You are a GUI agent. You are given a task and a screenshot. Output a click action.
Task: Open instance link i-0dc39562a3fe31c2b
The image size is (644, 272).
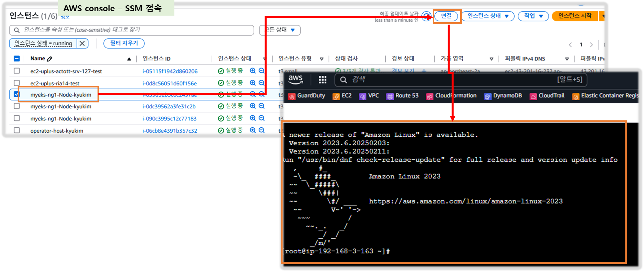[169, 106]
